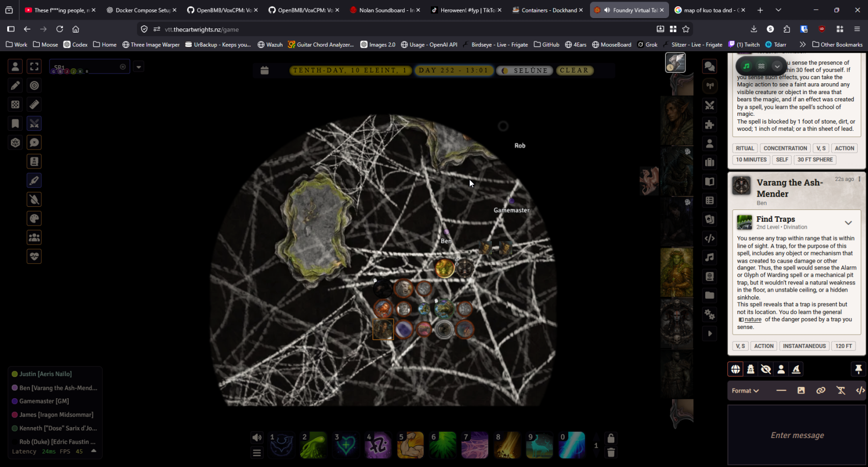Click the Enter message chat input

(797, 435)
